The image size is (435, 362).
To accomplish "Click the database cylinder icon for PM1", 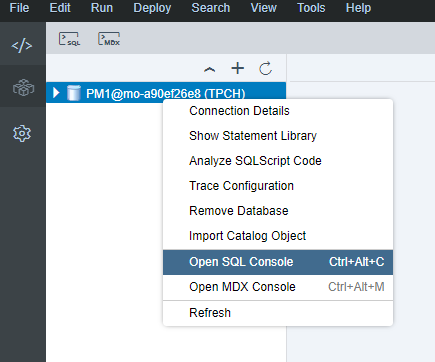I will 74,93.
